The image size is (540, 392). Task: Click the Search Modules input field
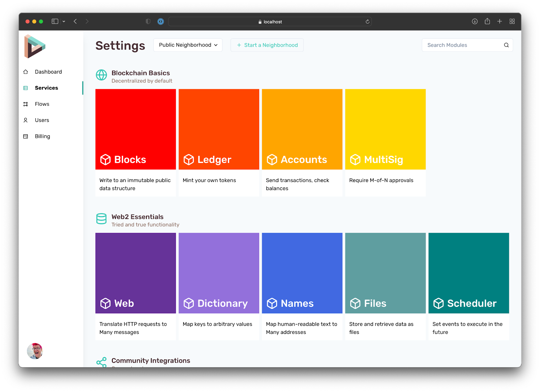(x=462, y=45)
